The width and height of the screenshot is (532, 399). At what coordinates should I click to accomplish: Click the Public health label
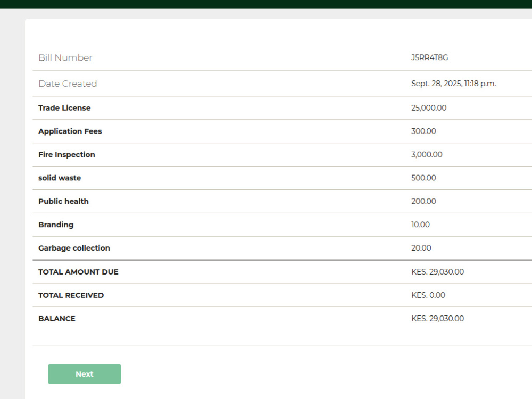click(x=63, y=202)
